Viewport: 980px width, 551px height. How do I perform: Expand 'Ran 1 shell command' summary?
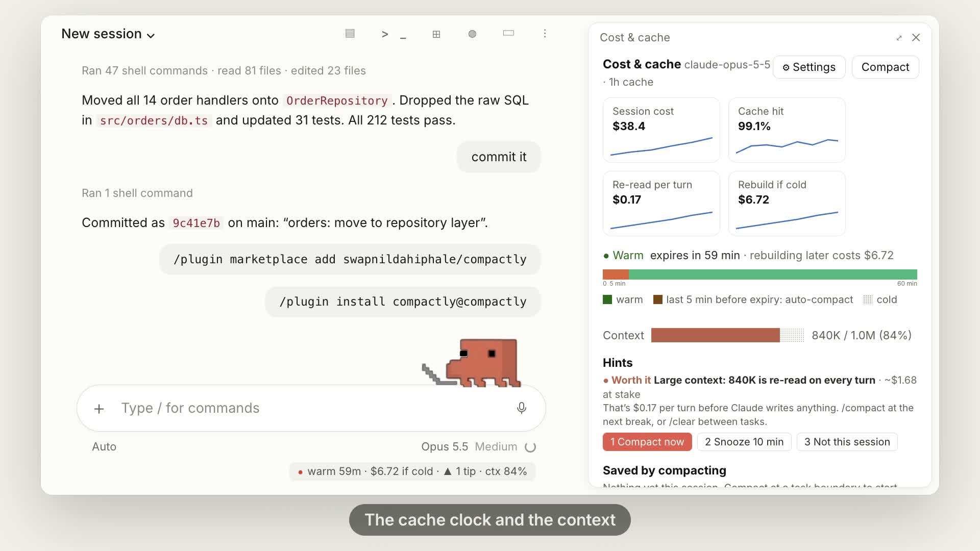click(x=137, y=193)
